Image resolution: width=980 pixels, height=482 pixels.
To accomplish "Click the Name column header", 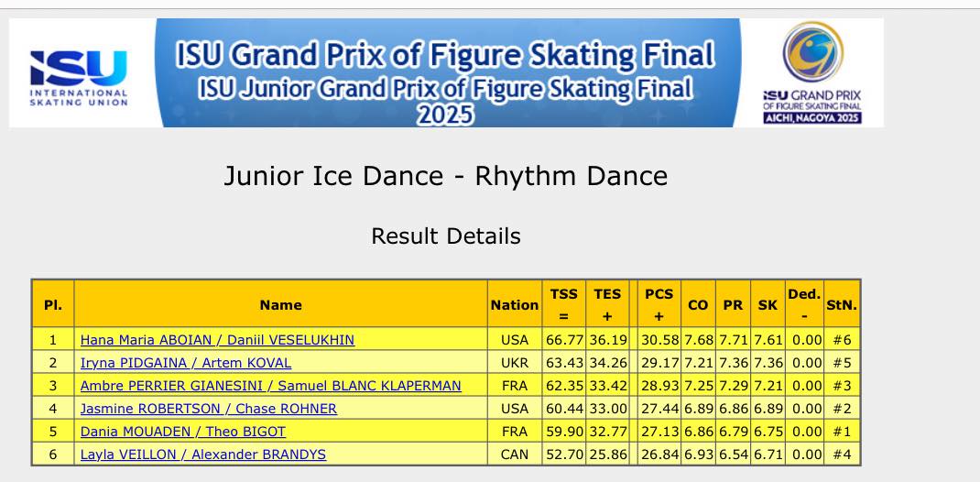I will tap(280, 305).
